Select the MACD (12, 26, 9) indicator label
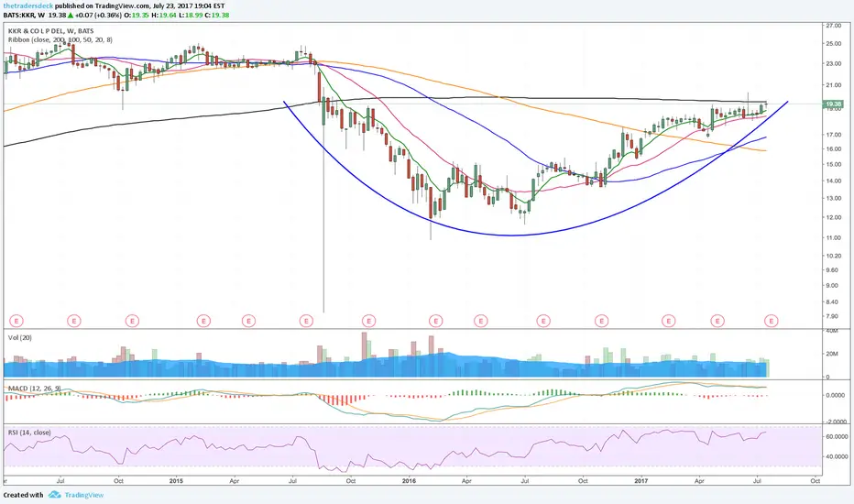This screenshot has height=504, width=854. tap(34, 388)
